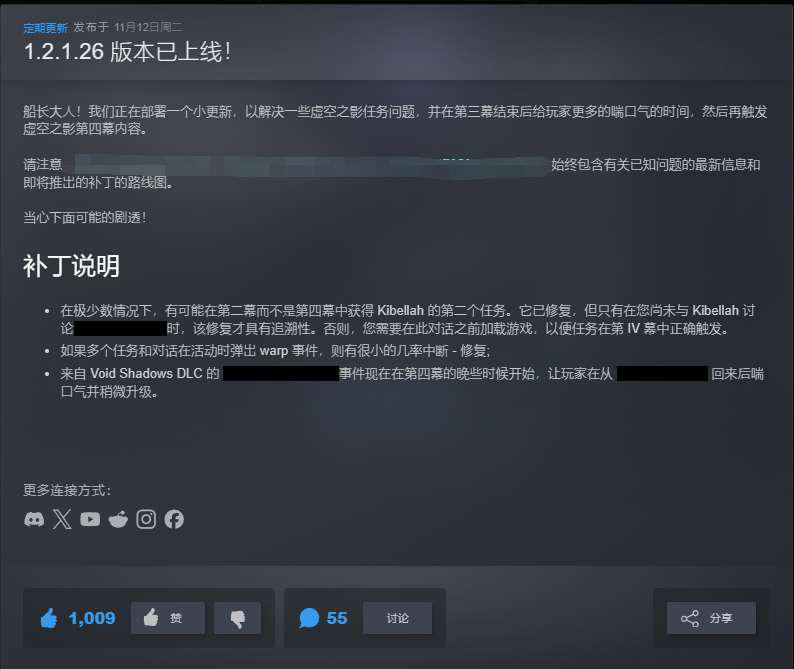Open the Facebook page icon

click(x=174, y=520)
